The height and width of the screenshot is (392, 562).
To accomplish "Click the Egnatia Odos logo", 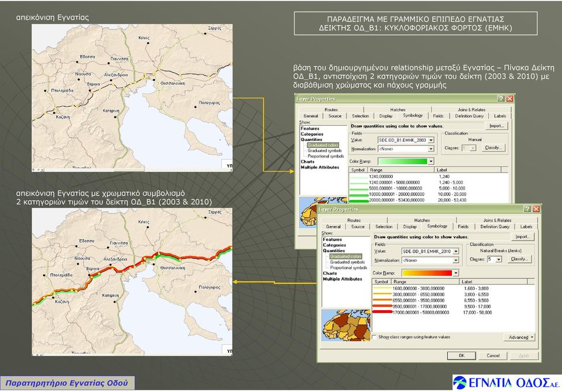I will point(506,382).
